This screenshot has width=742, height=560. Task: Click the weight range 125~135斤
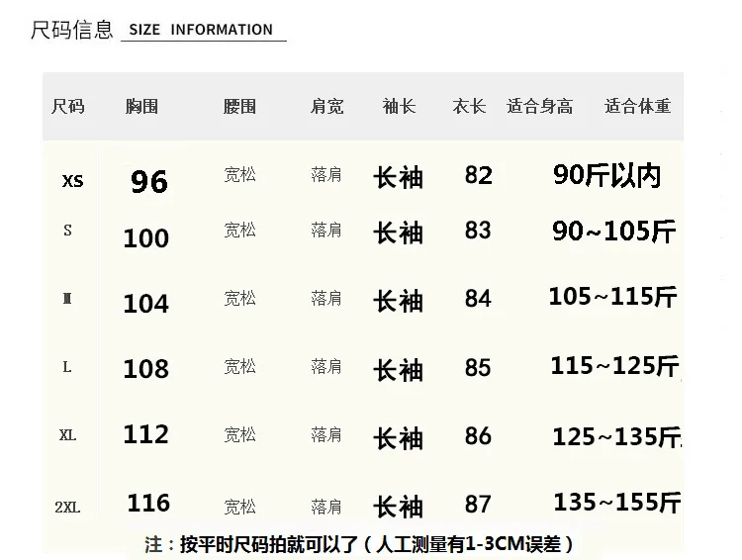(617, 437)
